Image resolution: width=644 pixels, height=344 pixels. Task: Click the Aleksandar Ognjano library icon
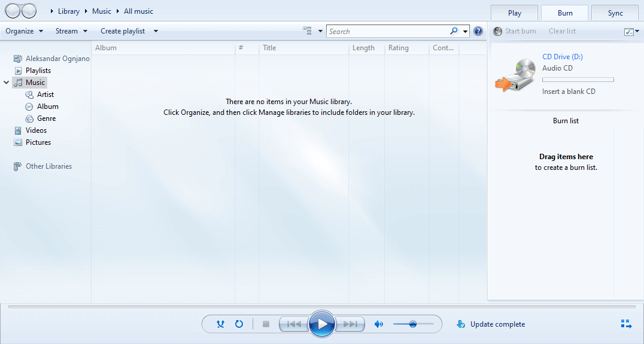[18, 59]
